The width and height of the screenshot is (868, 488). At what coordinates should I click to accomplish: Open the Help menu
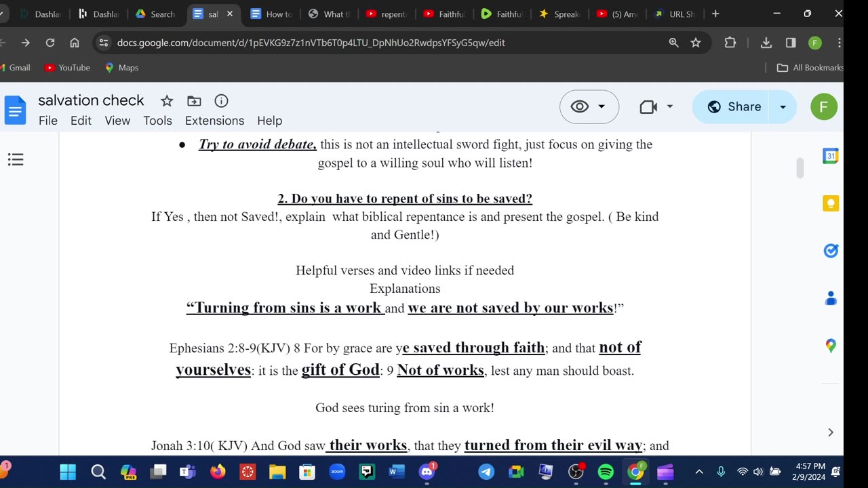click(x=269, y=121)
